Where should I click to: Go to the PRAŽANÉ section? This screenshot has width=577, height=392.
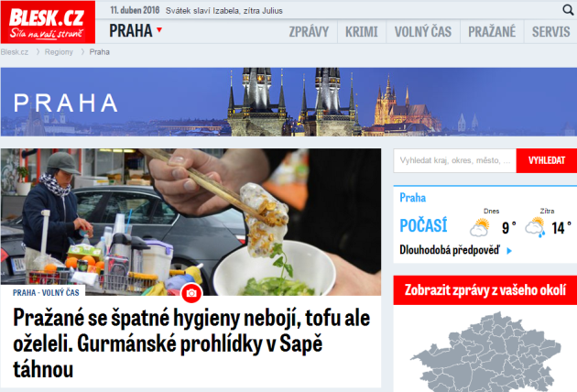coord(492,32)
